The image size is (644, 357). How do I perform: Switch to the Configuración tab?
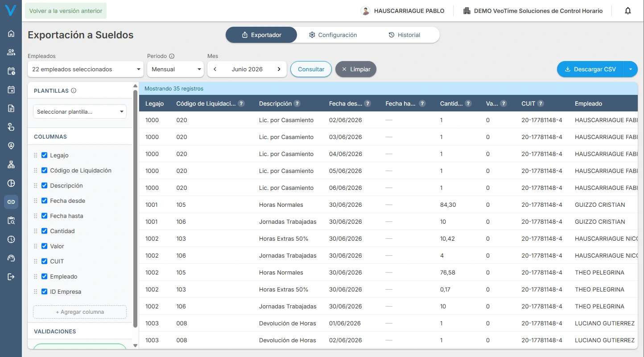click(333, 35)
